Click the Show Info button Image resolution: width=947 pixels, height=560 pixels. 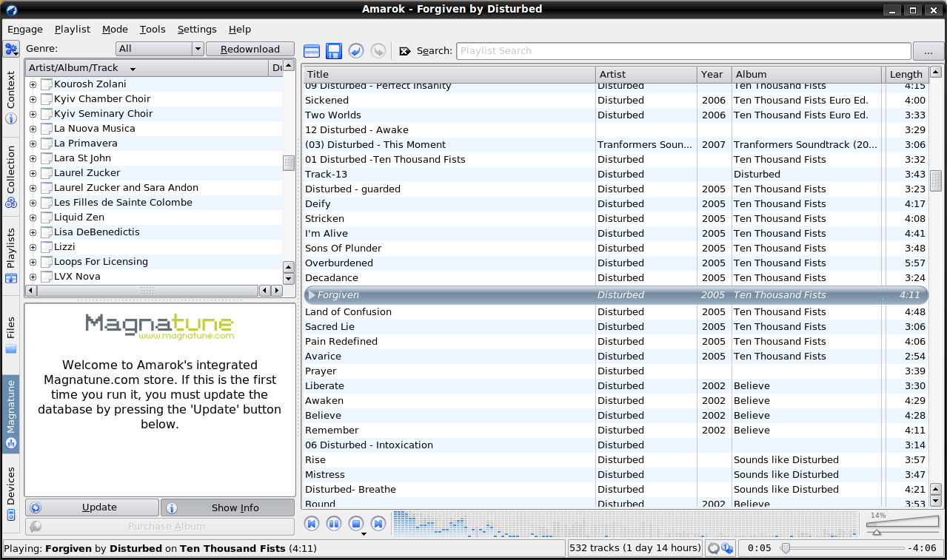coord(228,507)
